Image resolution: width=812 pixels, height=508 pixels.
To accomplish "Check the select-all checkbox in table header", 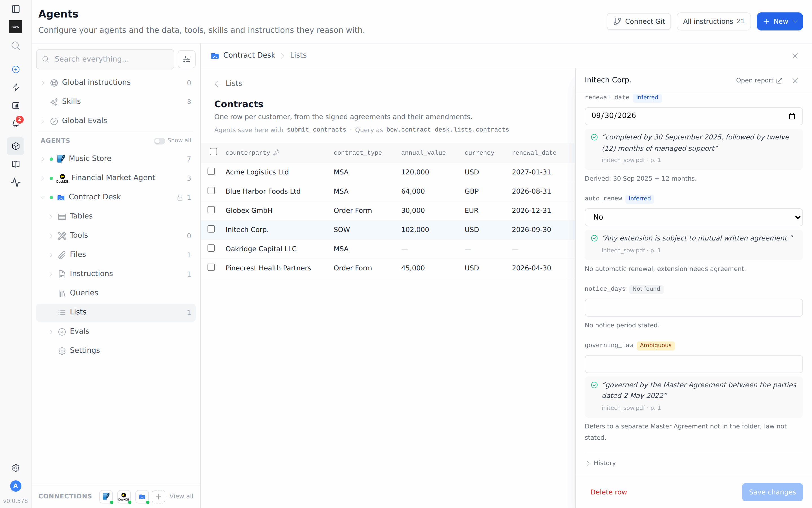I will click(x=213, y=152).
